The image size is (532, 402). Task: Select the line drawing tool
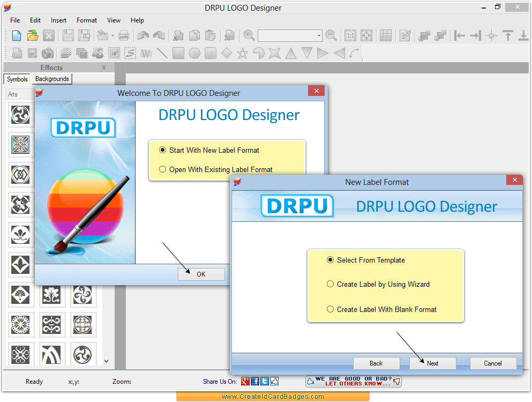point(162,53)
